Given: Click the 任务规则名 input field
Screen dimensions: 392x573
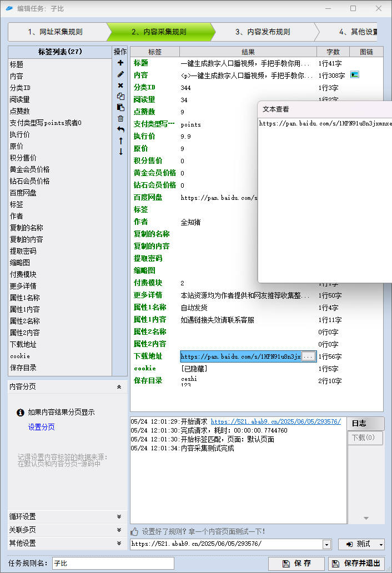Looking at the screenshot, I should coord(113,564).
